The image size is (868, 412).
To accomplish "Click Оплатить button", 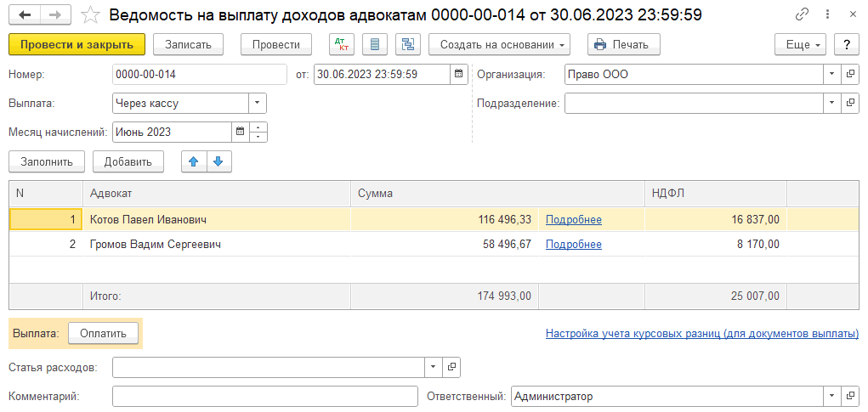I will 103,334.
